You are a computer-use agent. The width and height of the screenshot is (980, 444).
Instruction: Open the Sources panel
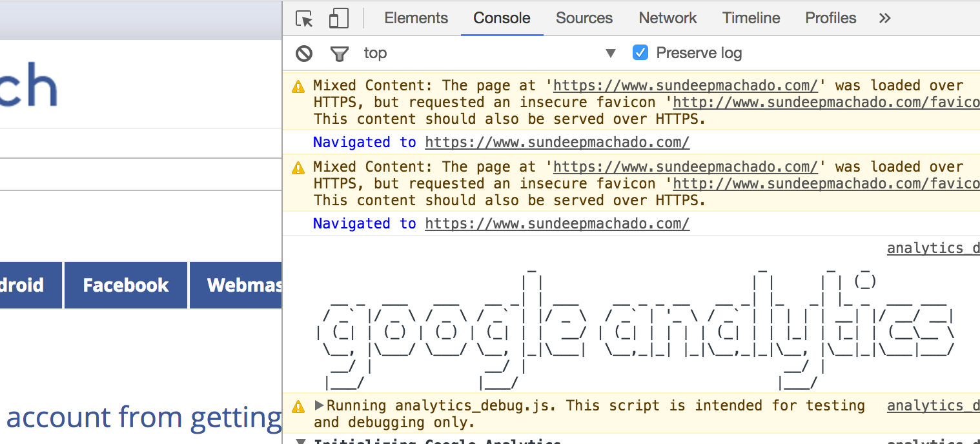point(584,18)
